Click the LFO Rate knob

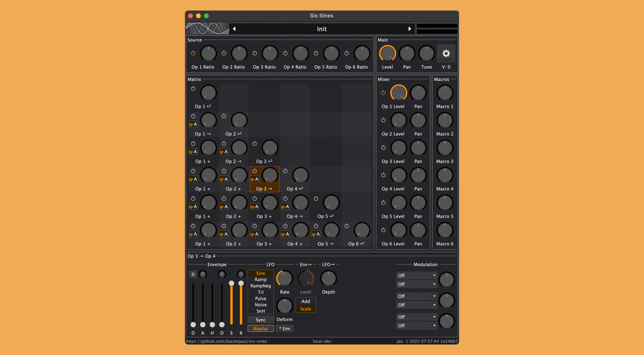[284, 278]
